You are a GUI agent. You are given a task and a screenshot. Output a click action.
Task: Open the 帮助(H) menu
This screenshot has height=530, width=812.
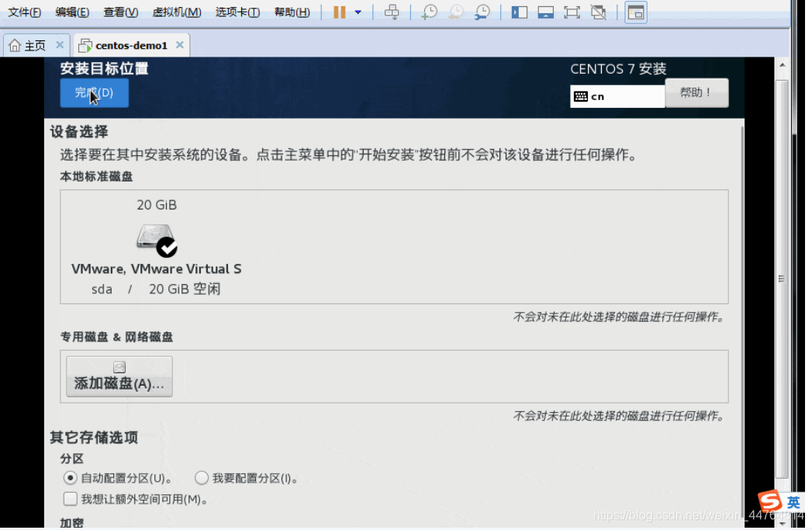pos(292,12)
